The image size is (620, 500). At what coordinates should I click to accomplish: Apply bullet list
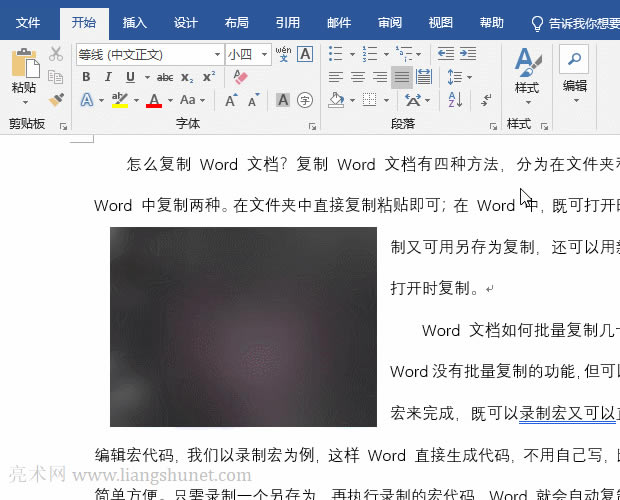(336, 54)
